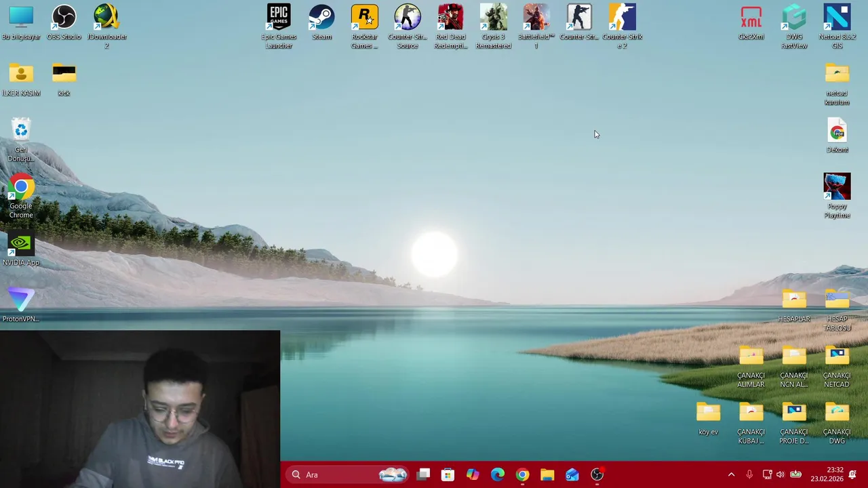Open the ÇANAKÇI PROJE D... folder

793,423
